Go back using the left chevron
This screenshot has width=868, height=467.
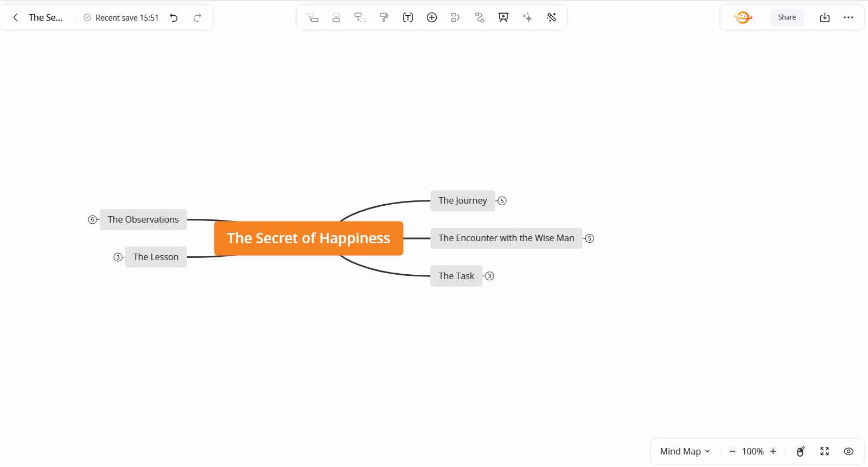(16, 17)
